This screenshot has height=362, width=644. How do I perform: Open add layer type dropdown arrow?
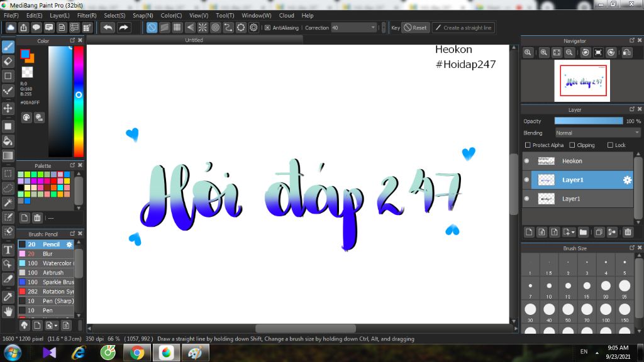[573, 233]
